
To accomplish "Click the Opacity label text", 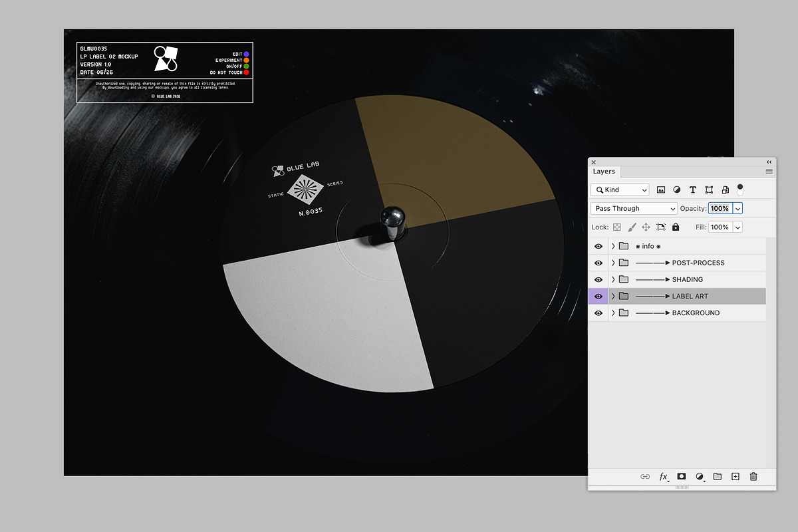I will tap(692, 208).
